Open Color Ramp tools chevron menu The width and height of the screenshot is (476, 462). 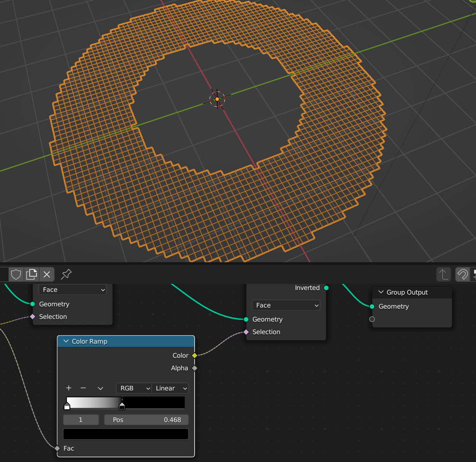tap(100, 389)
